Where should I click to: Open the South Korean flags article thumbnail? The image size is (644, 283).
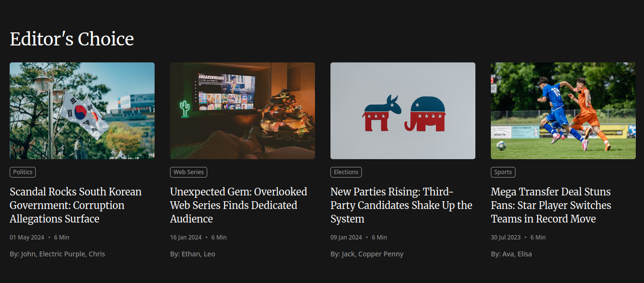82,111
